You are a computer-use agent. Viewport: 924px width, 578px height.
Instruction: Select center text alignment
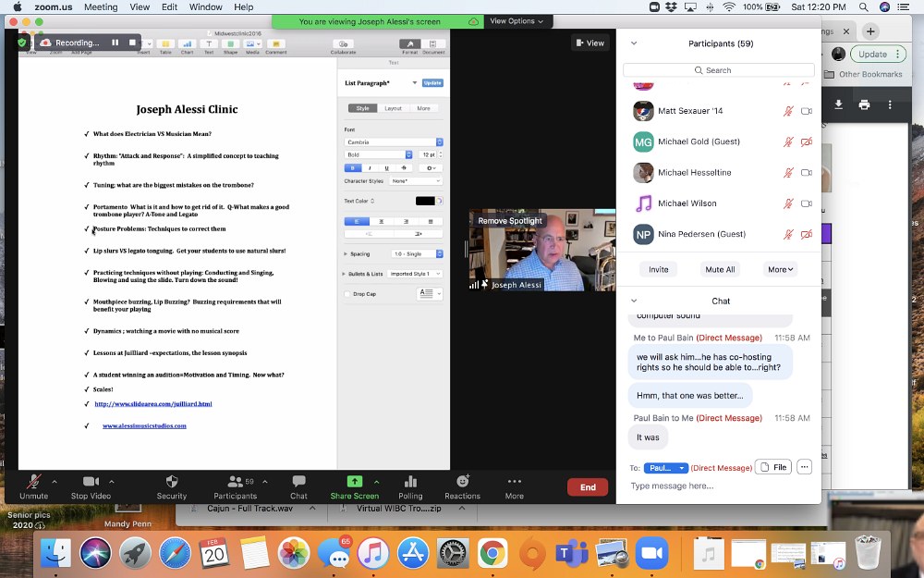(x=382, y=221)
